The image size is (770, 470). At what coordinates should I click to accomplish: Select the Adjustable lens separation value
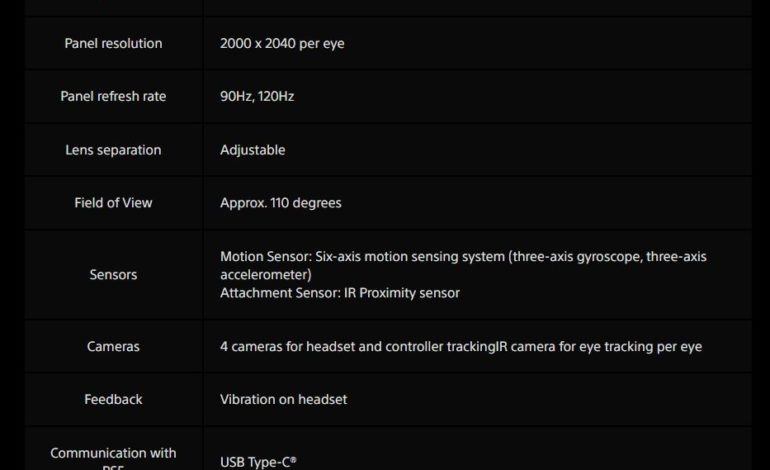coord(252,150)
